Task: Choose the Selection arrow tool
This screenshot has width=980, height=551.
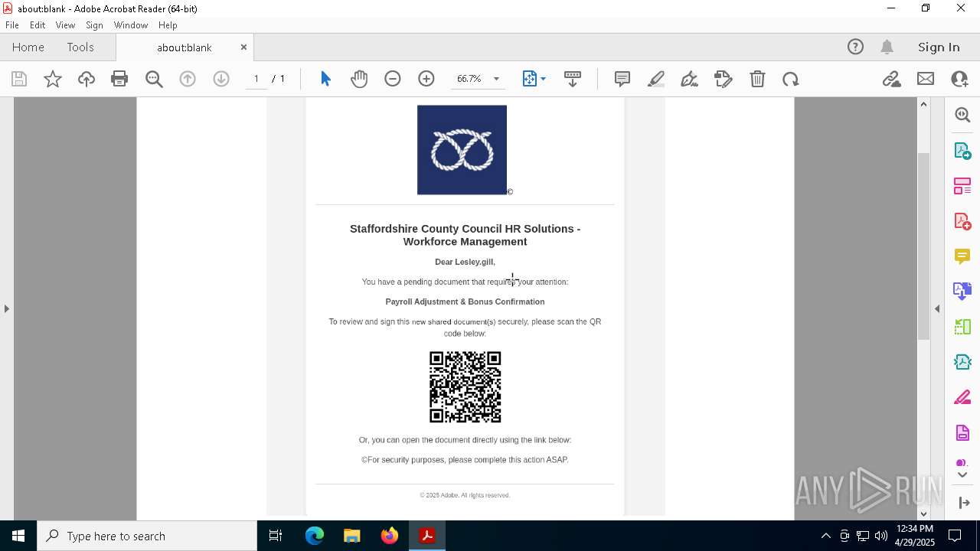Action: pyautogui.click(x=325, y=79)
